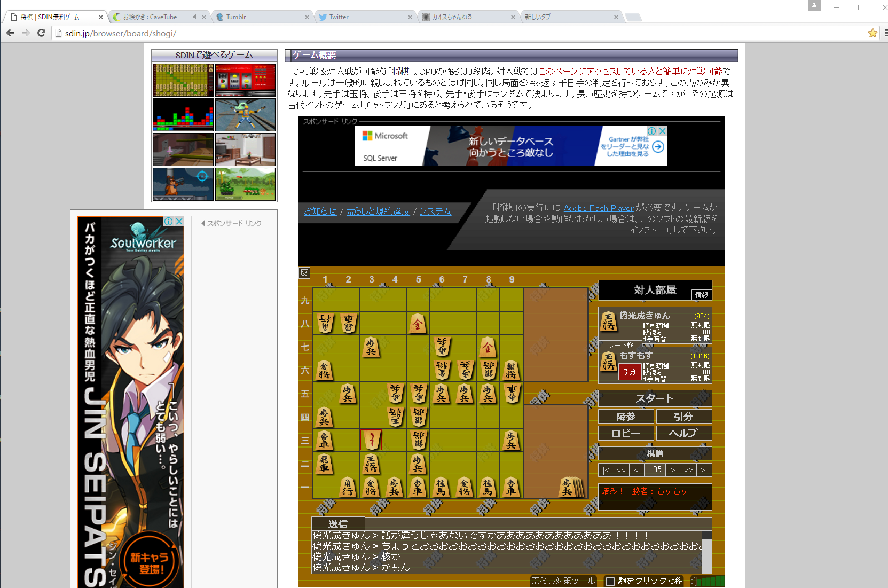Image resolution: width=888 pixels, height=588 pixels.
Task: Click the red 引分 badge next to もすもす
Action: pyautogui.click(x=630, y=372)
